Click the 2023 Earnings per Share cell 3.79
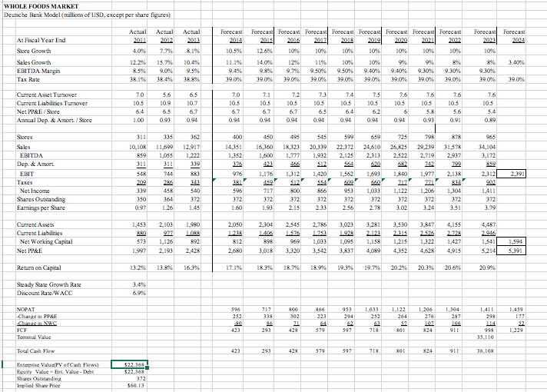 click(x=490, y=208)
